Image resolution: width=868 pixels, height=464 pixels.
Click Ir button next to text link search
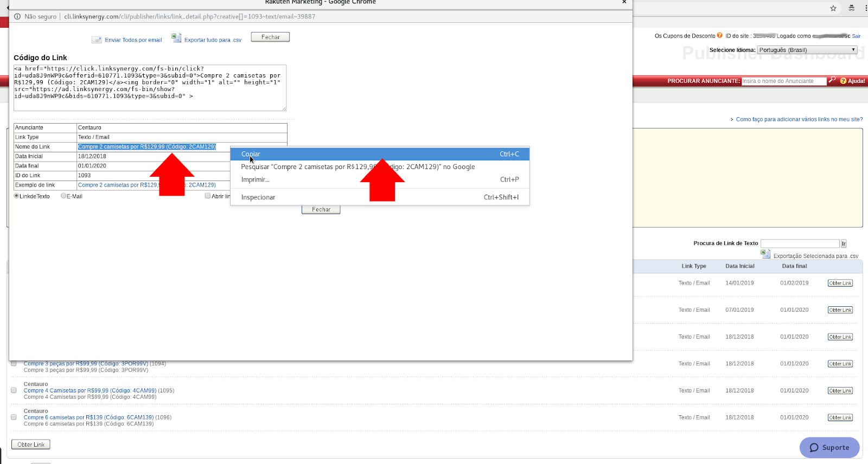coord(844,244)
